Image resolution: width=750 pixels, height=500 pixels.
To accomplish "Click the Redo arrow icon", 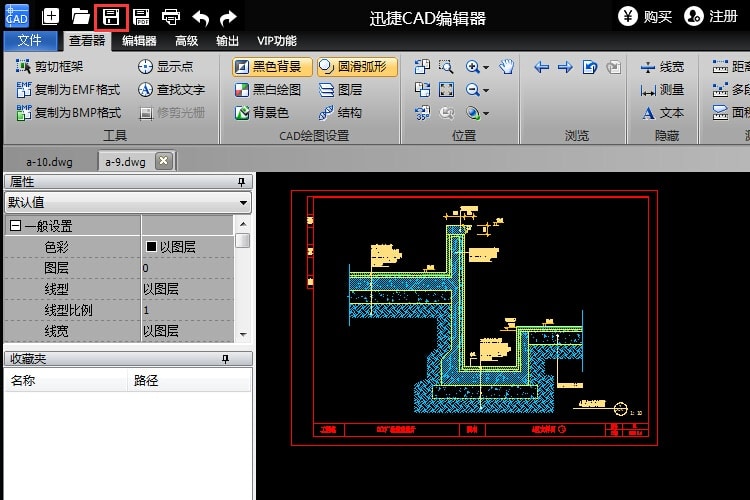I will [x=228, y=17].
